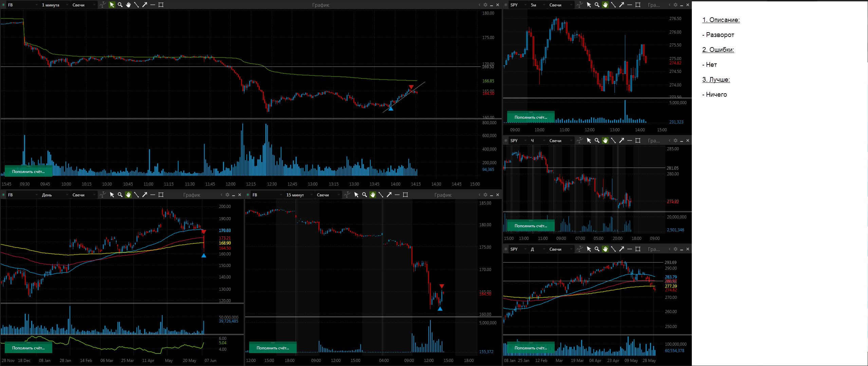Open indicators icon in FB 1-minute chart
The image size is (868, 366).
point(103,5)
